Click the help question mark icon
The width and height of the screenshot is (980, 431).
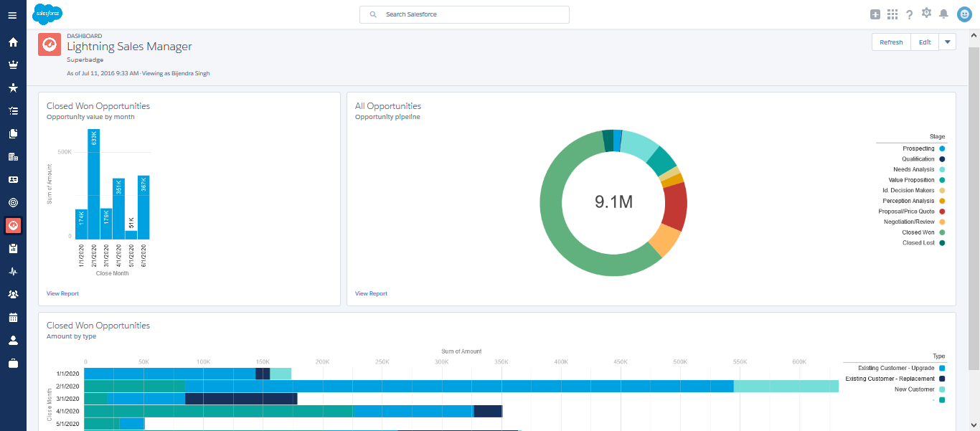(910, 14)
